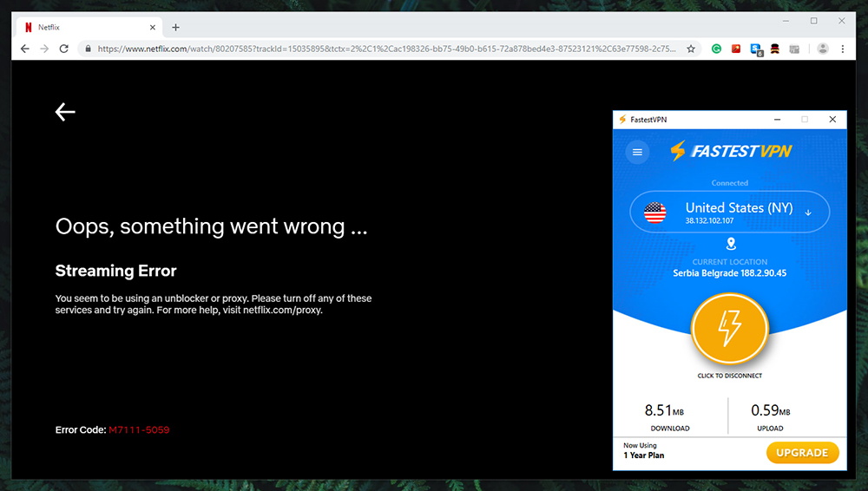Click the United States flag icon
The width and height of the screenshot is (868, 491).
point(654,213)
